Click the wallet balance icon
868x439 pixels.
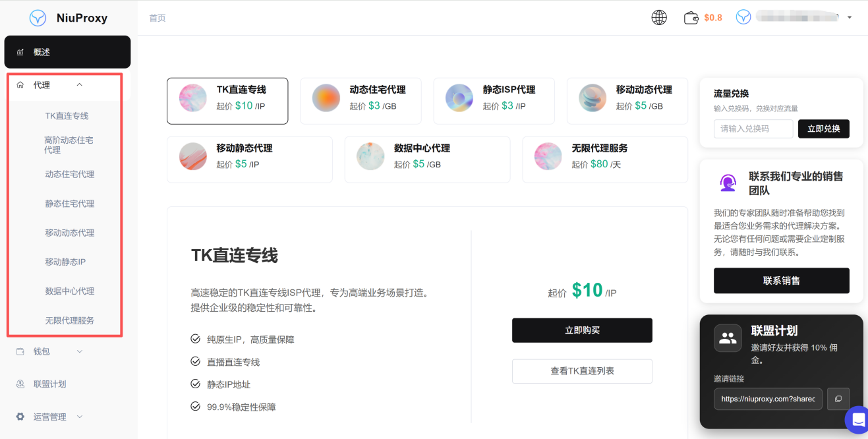(x=691, y=18)
